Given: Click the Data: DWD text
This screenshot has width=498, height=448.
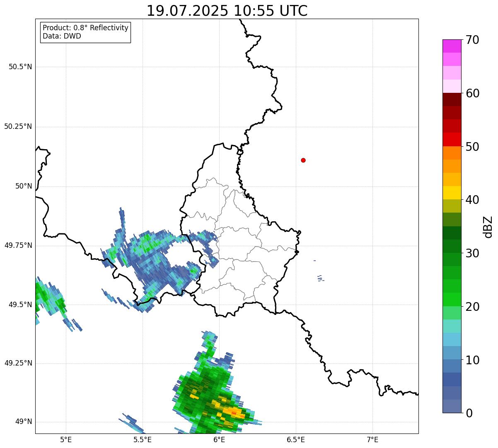Looking at the screenshot, I should [x=62, y=36].
